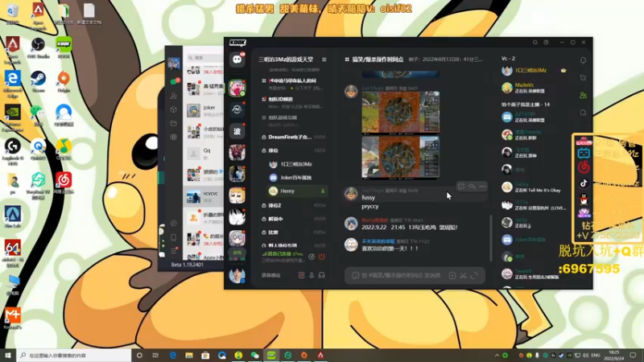Open files folder icon in WeChat sidebar
Viewport: 644px width, 362px height.
click(x=174, y=123)
